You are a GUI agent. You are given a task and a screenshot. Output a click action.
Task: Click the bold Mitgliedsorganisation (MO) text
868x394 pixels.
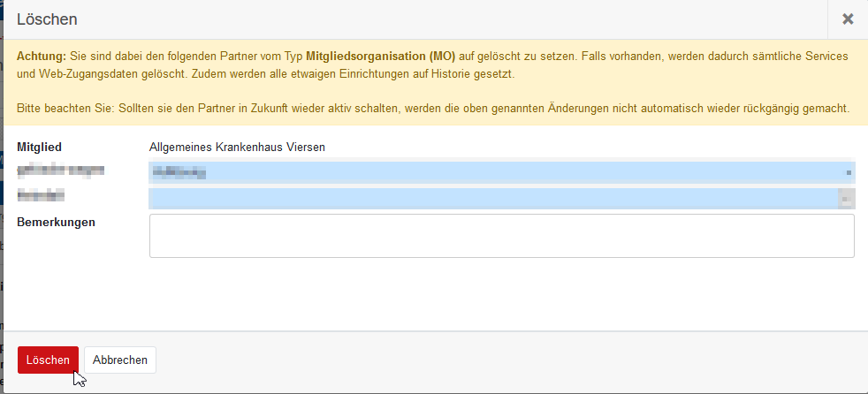tap(381, 56)
